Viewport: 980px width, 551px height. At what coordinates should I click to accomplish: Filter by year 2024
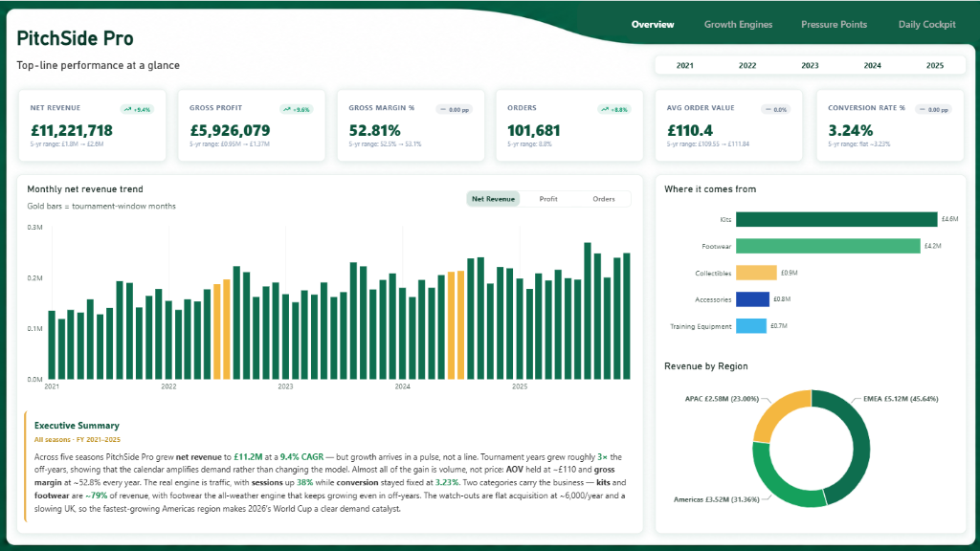pyautogui.click(x=873, y=65)
